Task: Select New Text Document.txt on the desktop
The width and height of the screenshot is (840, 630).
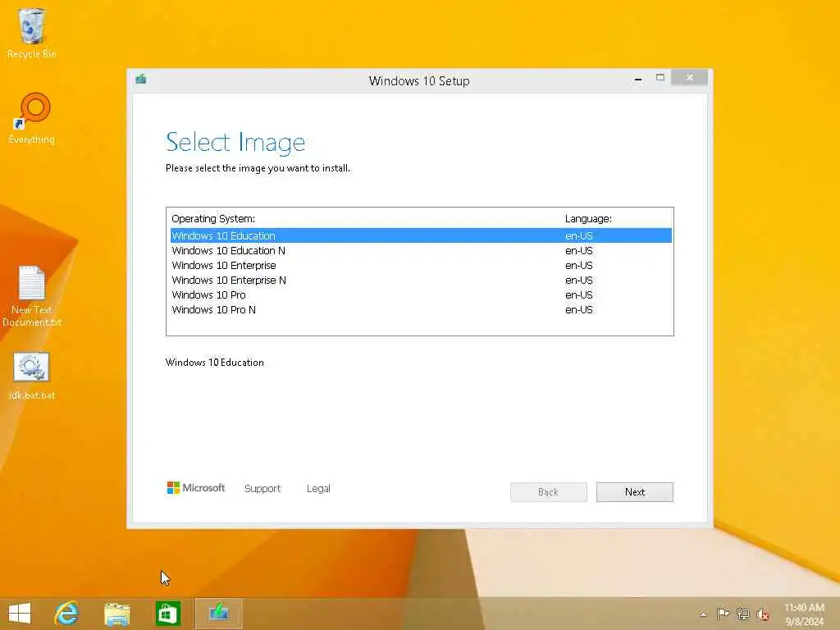Action: pos(32,296)
